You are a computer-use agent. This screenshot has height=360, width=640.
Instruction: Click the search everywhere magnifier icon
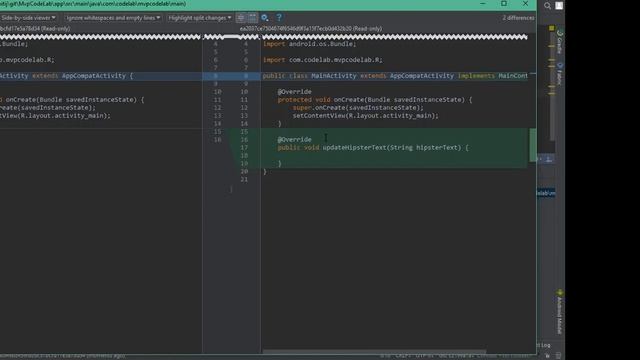pyautogui.click(x=547, y=5)
